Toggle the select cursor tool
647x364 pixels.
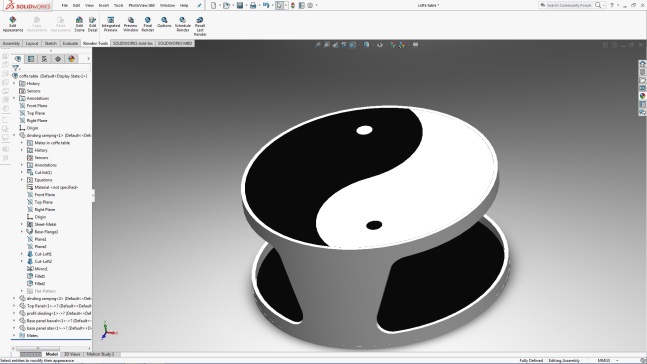point(279,5)
